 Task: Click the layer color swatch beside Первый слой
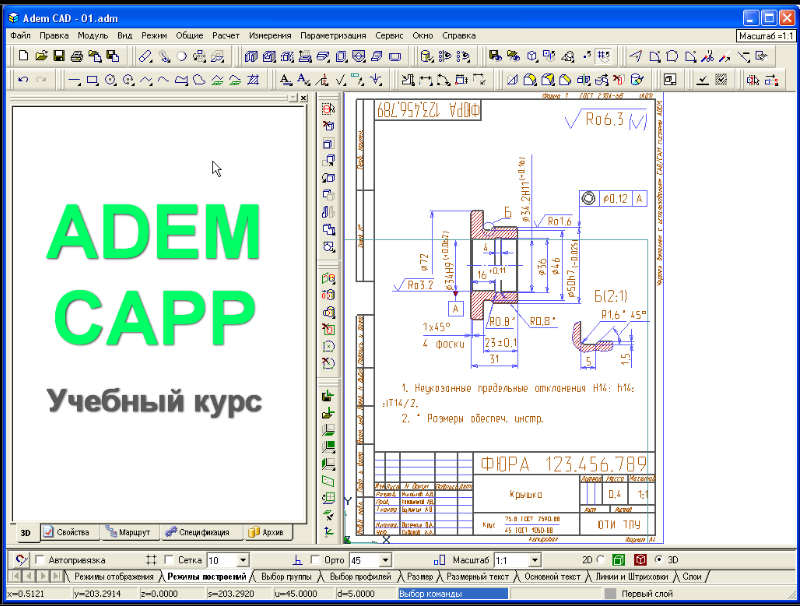tap(610, 594)
